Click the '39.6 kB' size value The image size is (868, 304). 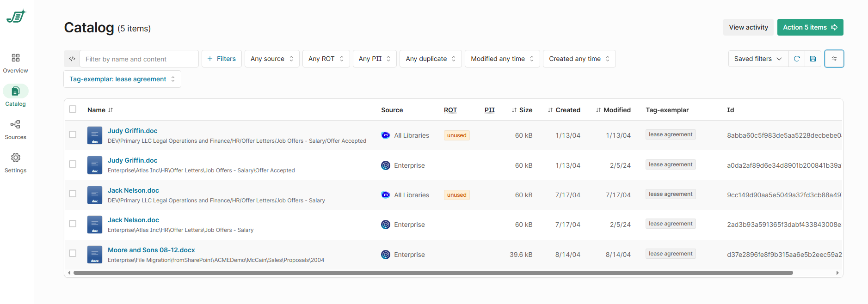[x=521, y=255]
